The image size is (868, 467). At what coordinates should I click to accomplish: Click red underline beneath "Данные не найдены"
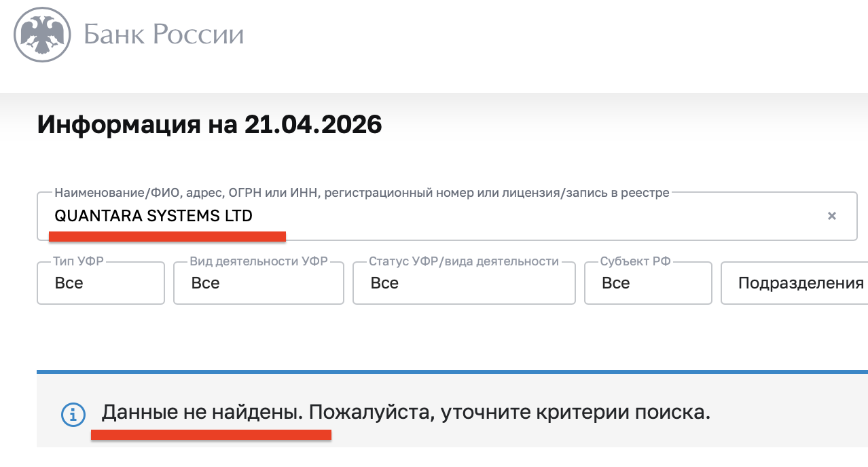pyautogui.click(x=211, y=434)
